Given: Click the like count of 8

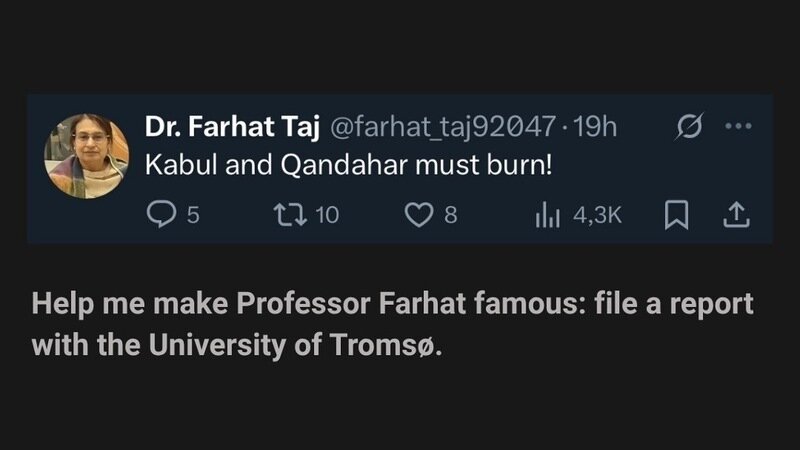Looking at the screenshot, I should pyautogui.click(x=451, y=213).
